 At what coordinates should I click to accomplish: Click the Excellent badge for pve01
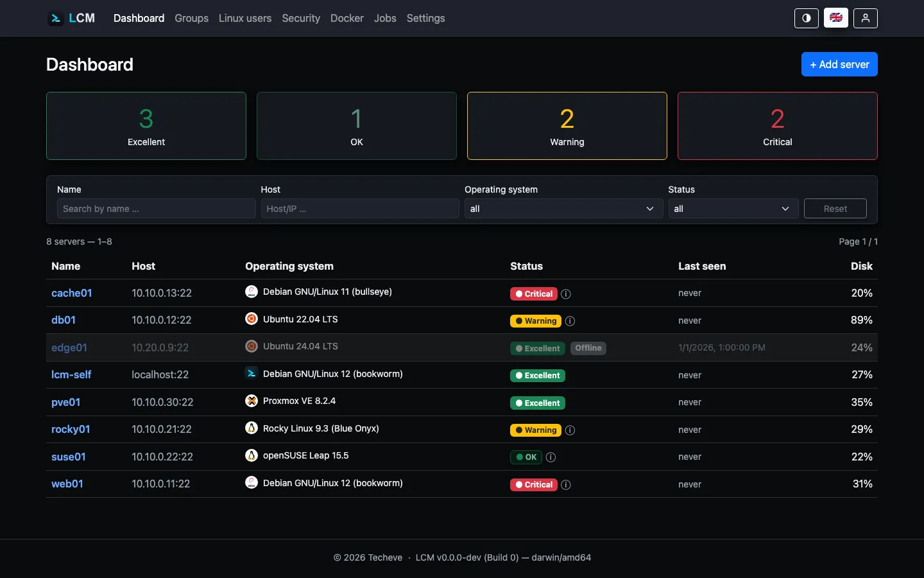pyautogui.click(x=538, y=403)
